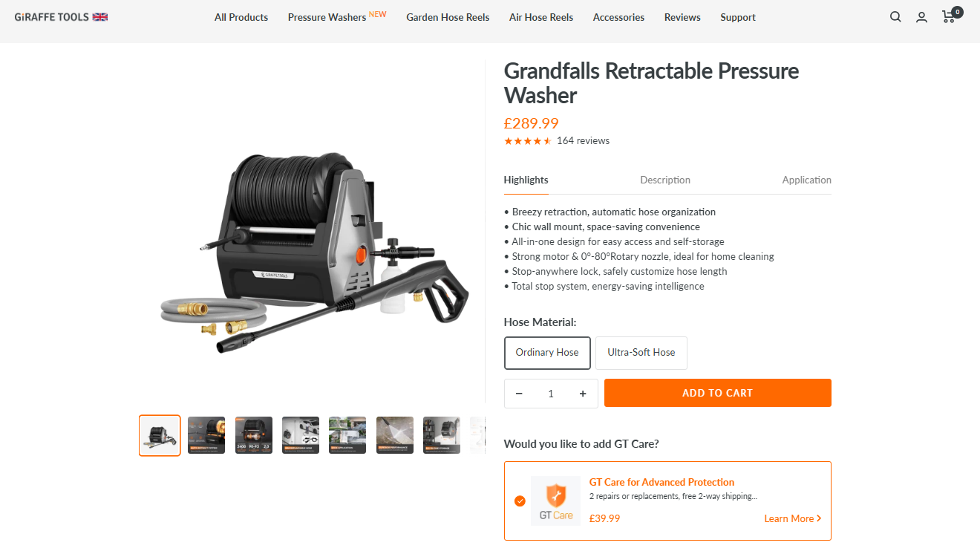Open Learn More chevron link
The height and width of the screenshot is (554, 980).
coord(793,518)
